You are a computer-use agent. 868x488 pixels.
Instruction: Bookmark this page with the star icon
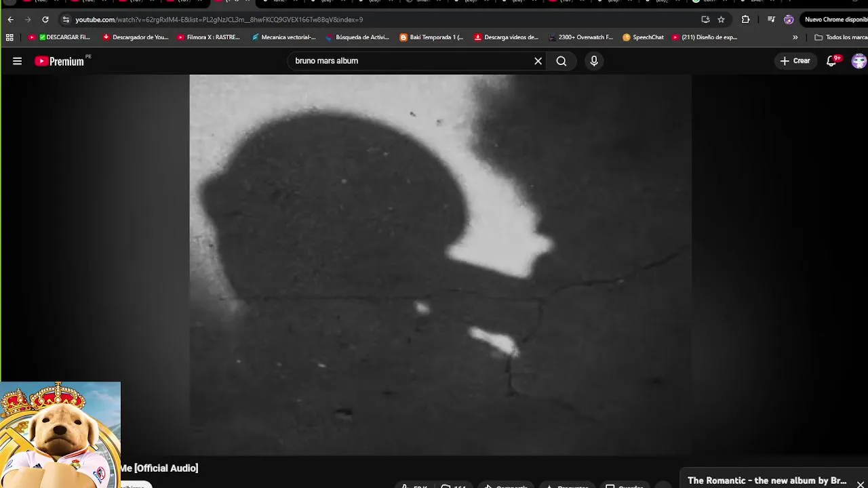(721, 20)
